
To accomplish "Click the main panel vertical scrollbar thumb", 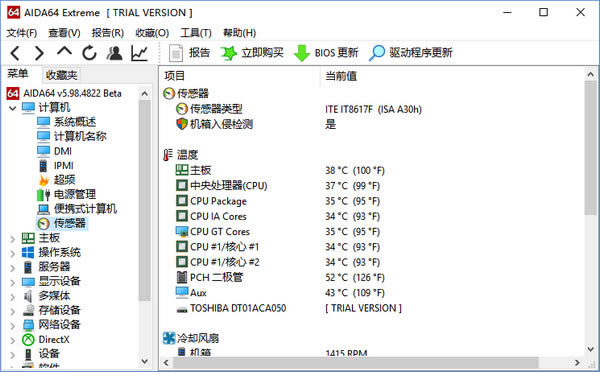I will click(x=590, y=148).
